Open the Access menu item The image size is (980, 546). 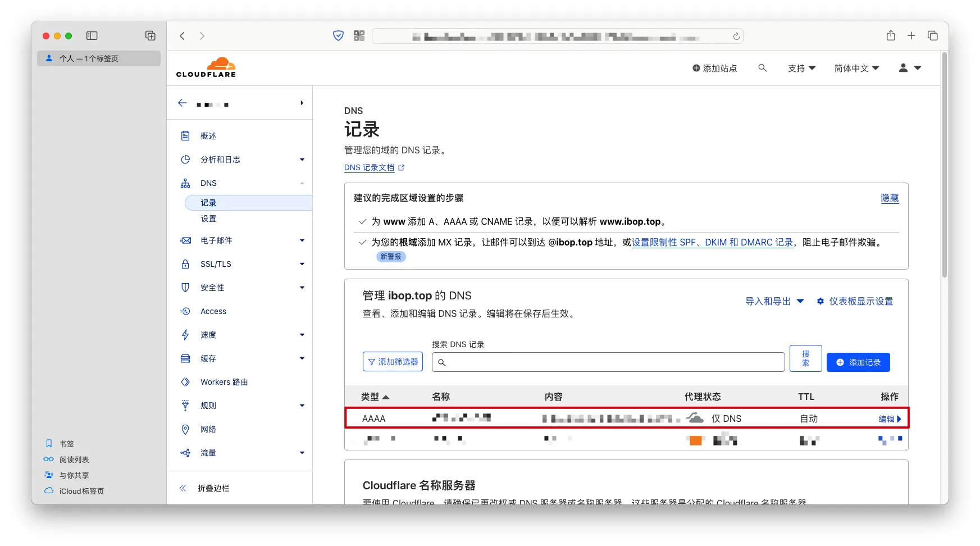tap(213, 311)
